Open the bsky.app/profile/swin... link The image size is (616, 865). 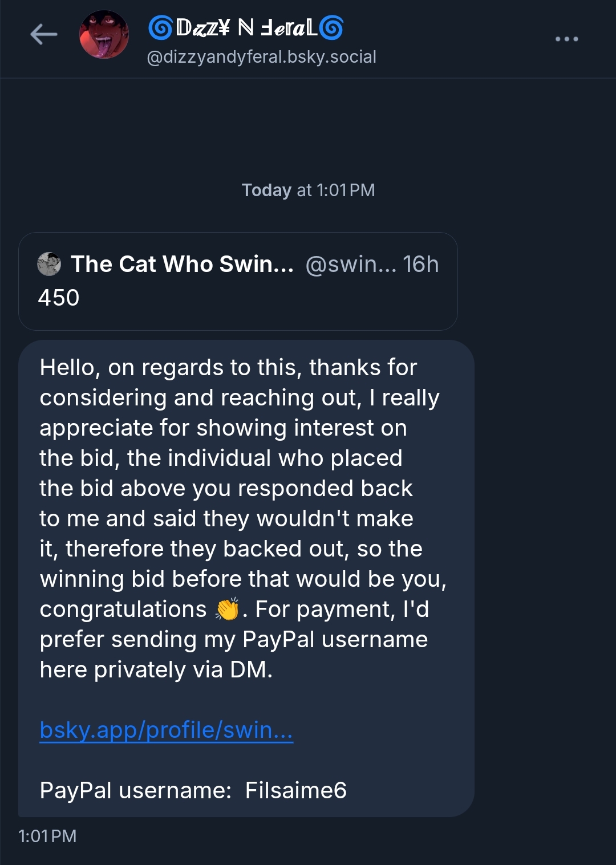(166, 730)
